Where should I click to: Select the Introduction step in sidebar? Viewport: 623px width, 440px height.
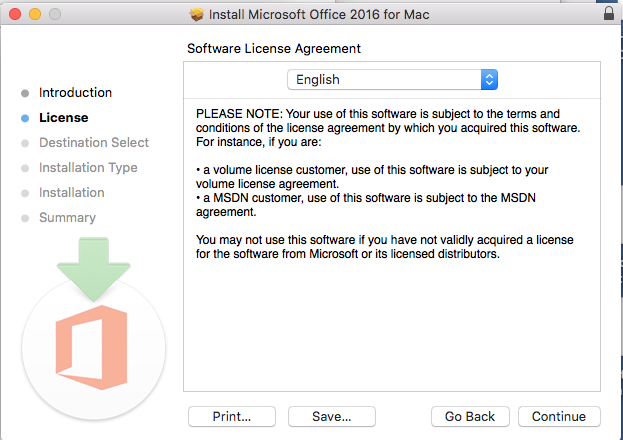[x=75, y=93]
